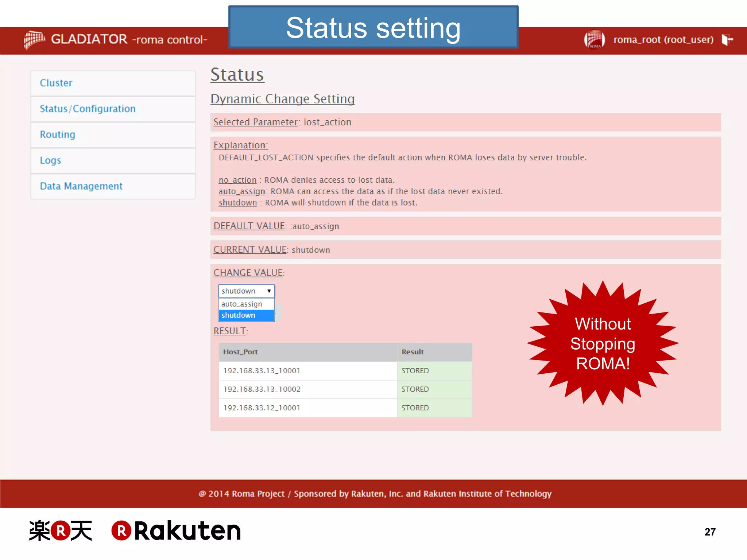Select auto_assign in the dropdown list
The image size is (747, 560).
click(242, 304)
